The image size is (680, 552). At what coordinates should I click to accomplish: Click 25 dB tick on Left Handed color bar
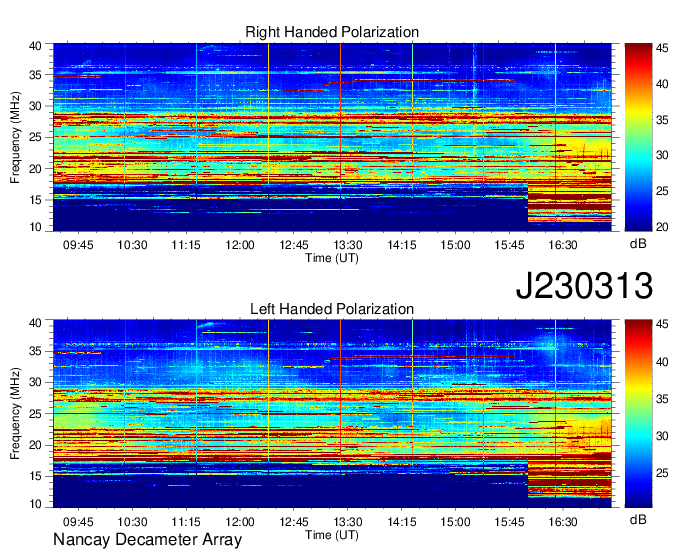pyautogui.click(x=662, y=473)
